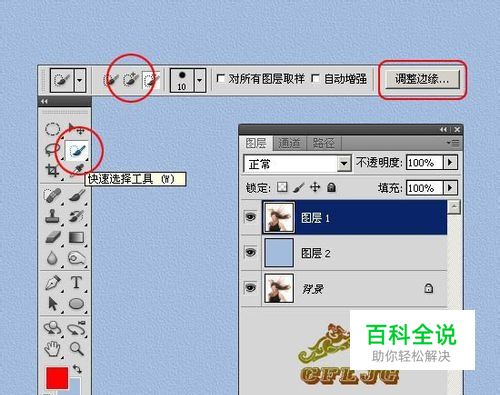
Task: Select the Spot Healing Brush tool
Action: 52,195
